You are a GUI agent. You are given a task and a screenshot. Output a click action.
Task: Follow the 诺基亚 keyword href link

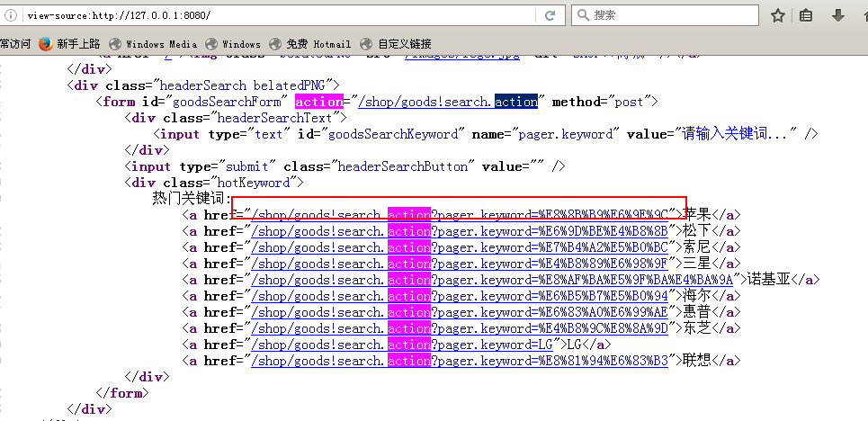click(x=492, y=279)
